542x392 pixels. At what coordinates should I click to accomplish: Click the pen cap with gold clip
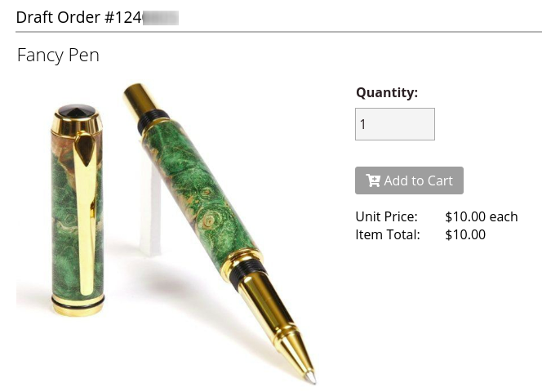[77, 210]
